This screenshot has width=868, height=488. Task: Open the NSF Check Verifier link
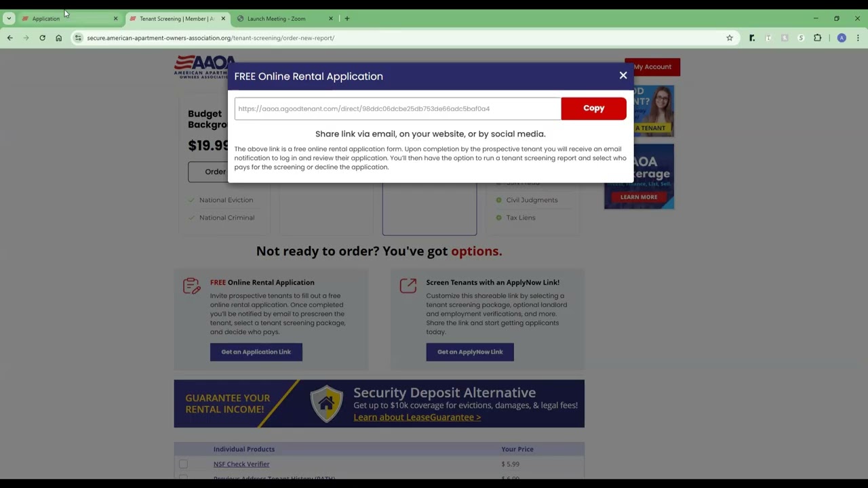pos(241,464)
